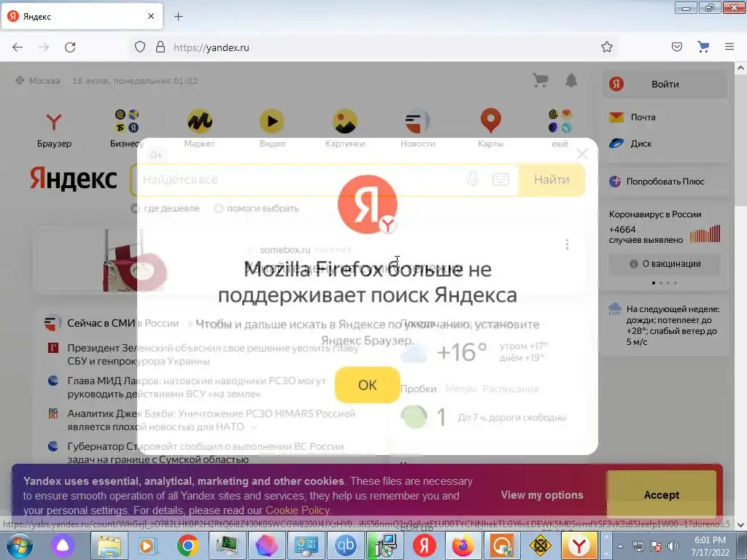The height and width of the screenshot is (560, 747).
Task: Open the Картинки service icon
Action: tap(345, 128)
